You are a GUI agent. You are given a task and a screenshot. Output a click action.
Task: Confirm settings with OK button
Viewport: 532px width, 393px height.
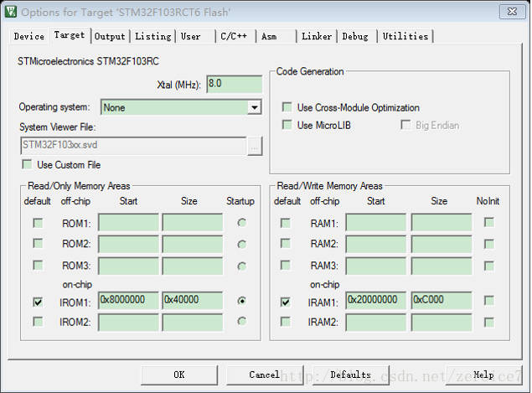pos(179,375)
